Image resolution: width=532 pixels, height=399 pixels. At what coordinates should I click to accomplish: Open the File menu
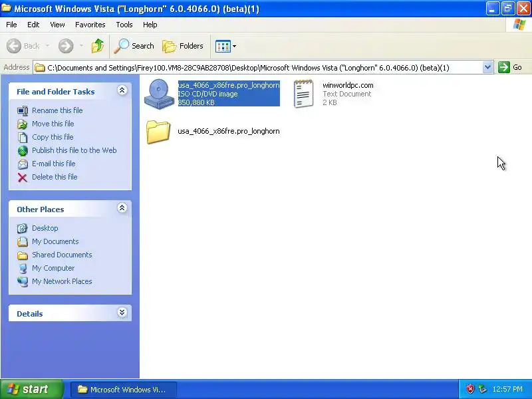tap(11, 25)
